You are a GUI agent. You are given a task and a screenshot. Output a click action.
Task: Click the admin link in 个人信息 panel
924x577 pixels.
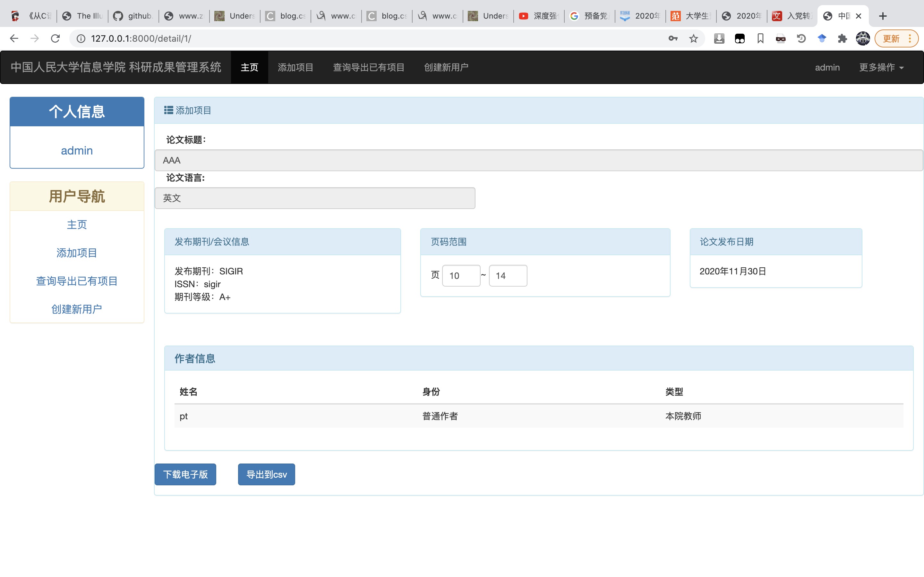(77, 151)
